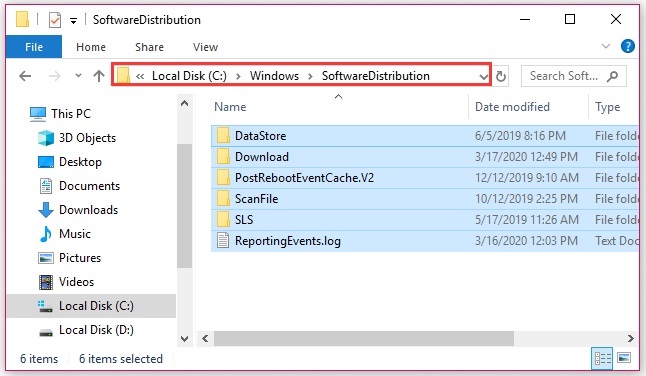The width and height of the screenshot is (646, 376).
Task: Select Local Disk (C:) in navigation pane
Action: (x=91, y=306)
